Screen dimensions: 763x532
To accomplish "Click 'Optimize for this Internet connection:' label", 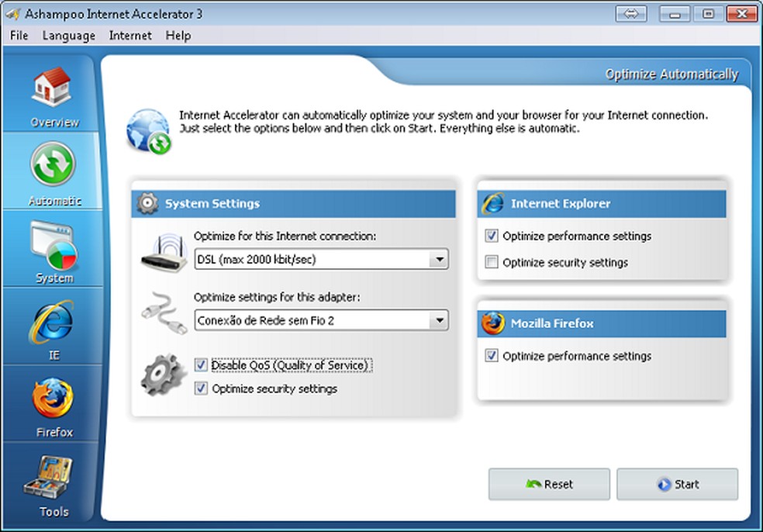I will (x=285, y=236).
